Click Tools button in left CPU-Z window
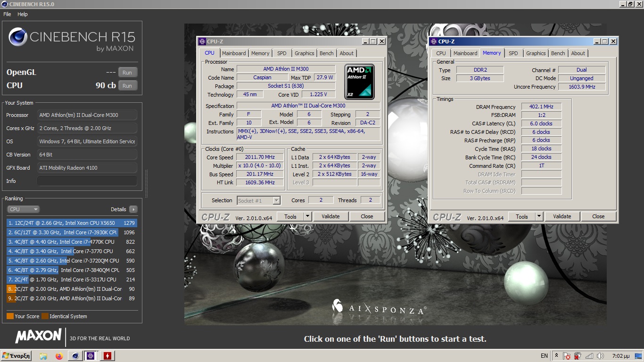The width and height of the screenshot is (644, 362). (290, 216)
